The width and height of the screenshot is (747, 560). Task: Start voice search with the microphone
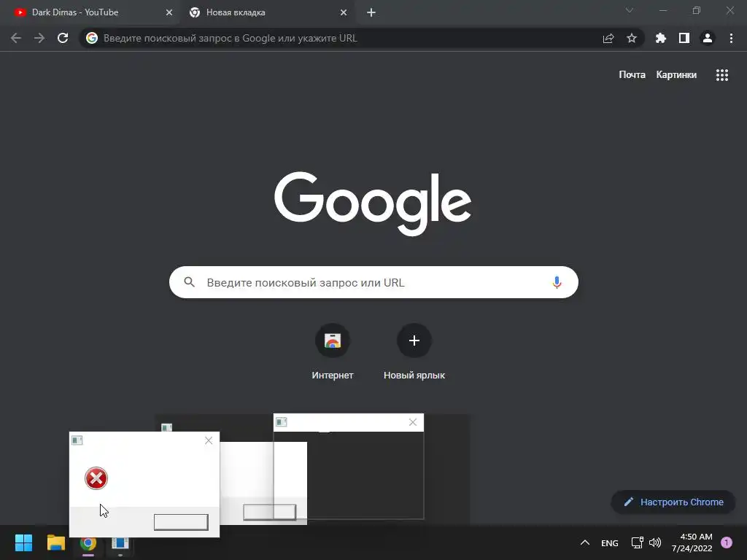[557, 282]
